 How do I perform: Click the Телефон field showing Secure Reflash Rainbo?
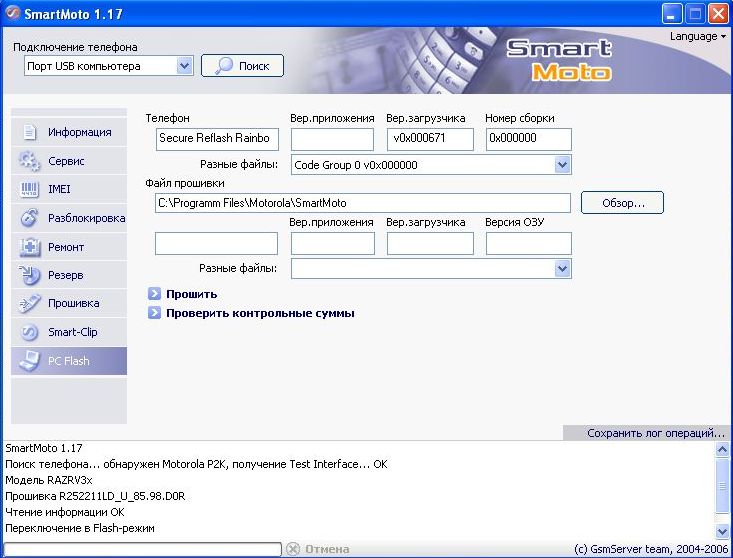[x=217, y=139]
